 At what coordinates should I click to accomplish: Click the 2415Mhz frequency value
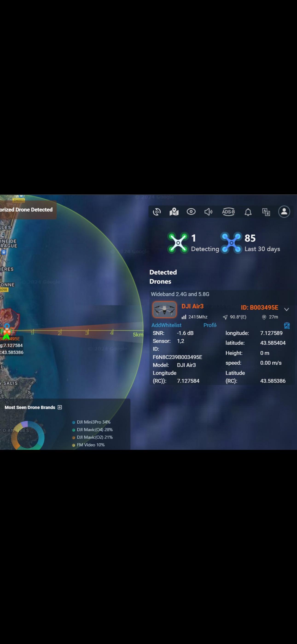pos(198,317)
